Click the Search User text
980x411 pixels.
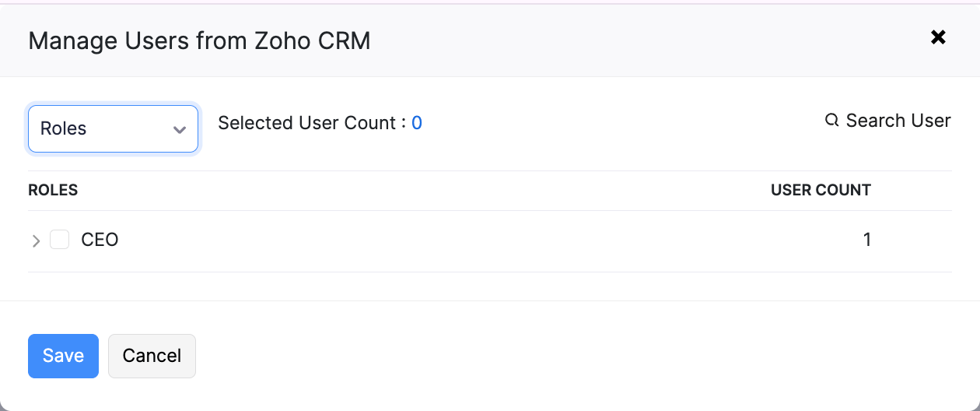(898, 121)
